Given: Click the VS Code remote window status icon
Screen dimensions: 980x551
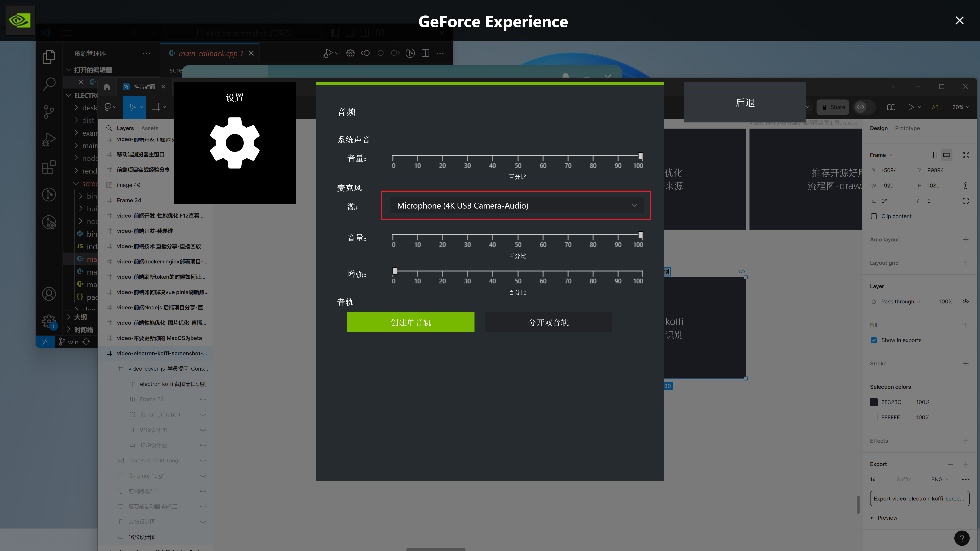Looking at the screenshot, I should point(45,342).
